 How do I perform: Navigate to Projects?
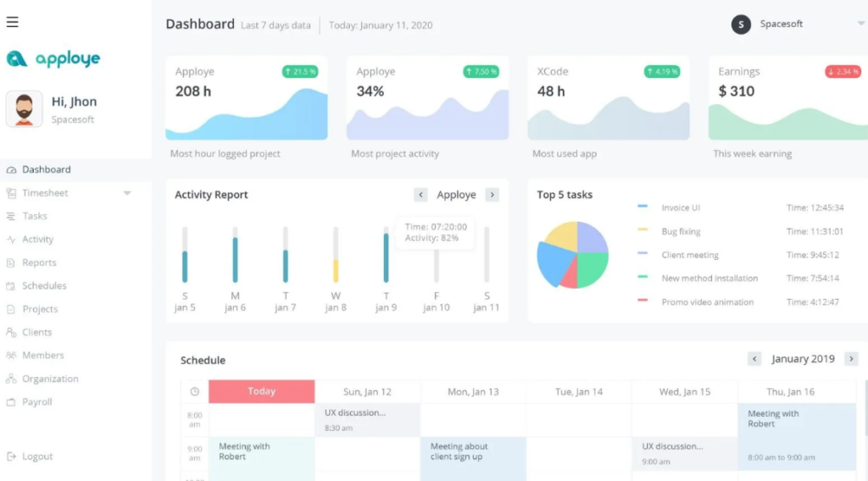[x=40, y=309]
